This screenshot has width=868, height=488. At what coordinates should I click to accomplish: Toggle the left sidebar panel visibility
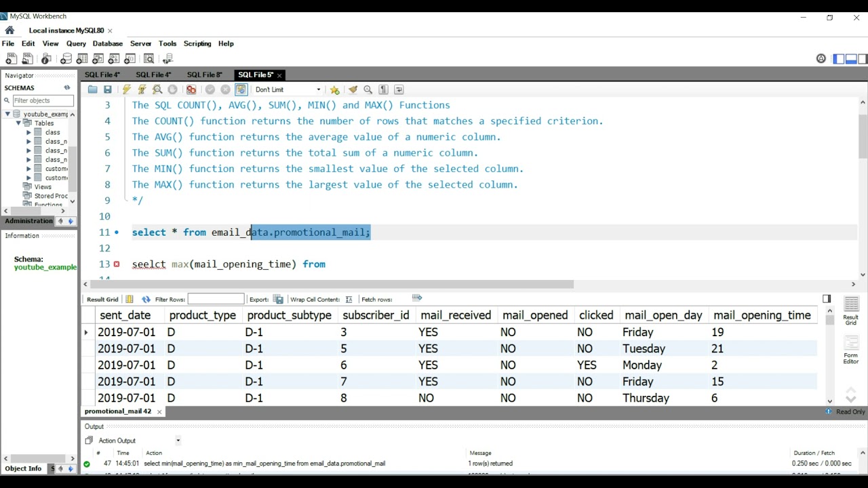(839, 59)
